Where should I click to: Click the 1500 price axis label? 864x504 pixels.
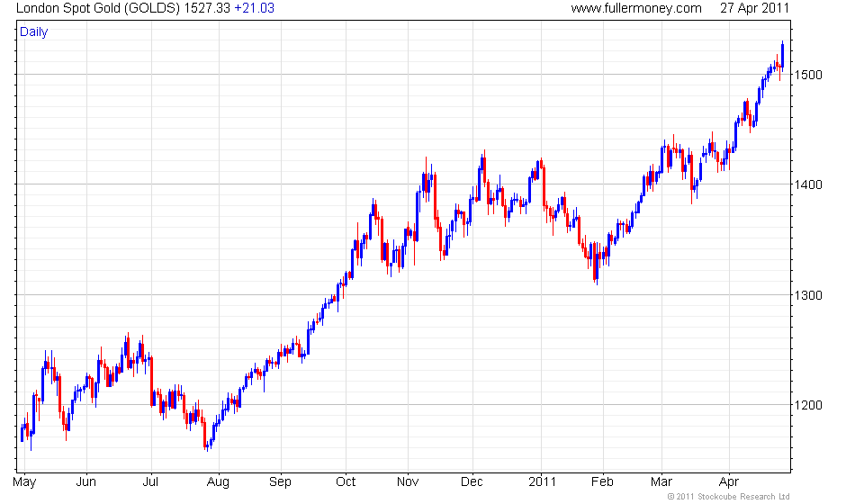tap(808, 75)
